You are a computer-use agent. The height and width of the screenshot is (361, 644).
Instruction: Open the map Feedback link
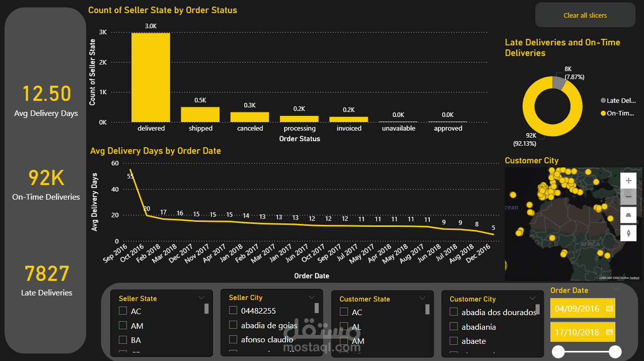point(633,278)
